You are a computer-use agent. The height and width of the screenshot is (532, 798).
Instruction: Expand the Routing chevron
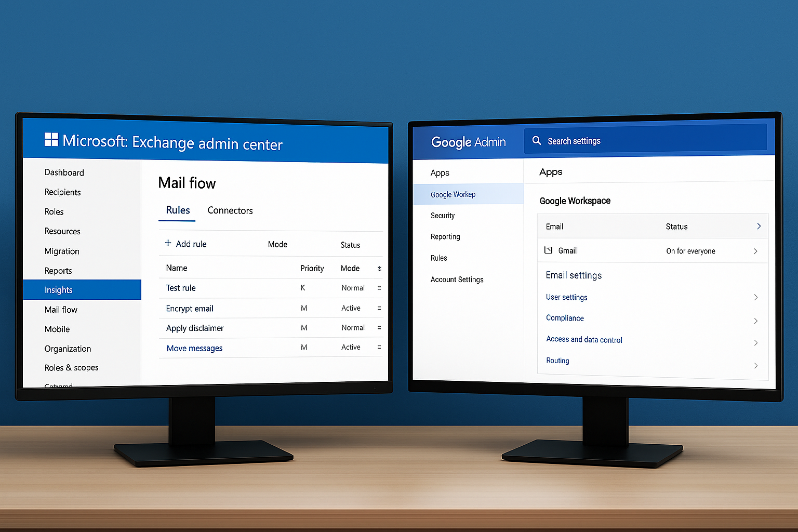coord(756,366)
